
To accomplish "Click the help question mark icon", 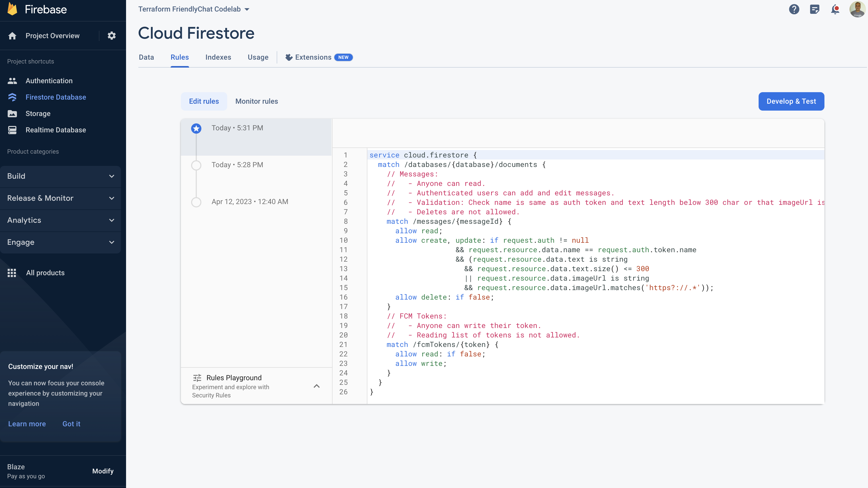I will pos(793,9).
